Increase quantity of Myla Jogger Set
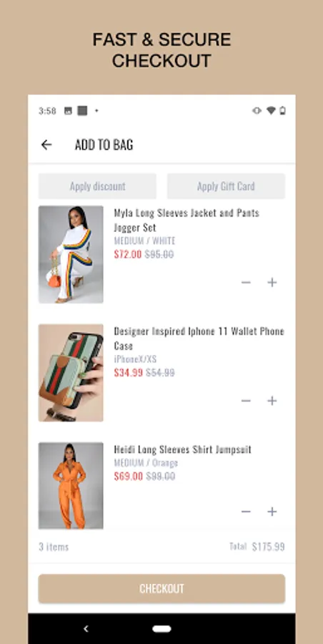This screenshot has width=323, height=644. pyautogui.click(x=272, y=282)
